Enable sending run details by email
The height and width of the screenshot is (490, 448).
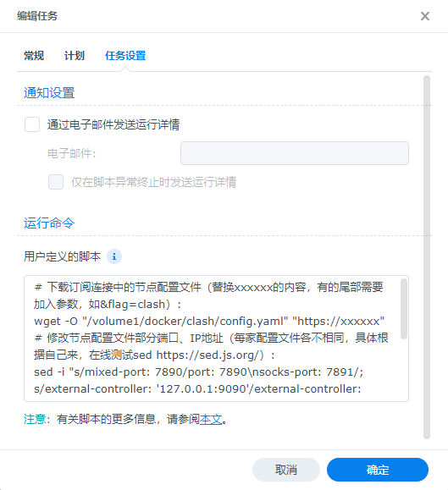[32, 124]
